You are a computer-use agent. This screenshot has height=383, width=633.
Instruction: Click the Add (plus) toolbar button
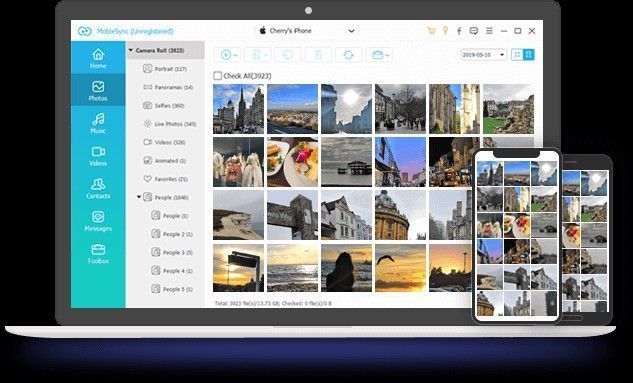point(226,55)
